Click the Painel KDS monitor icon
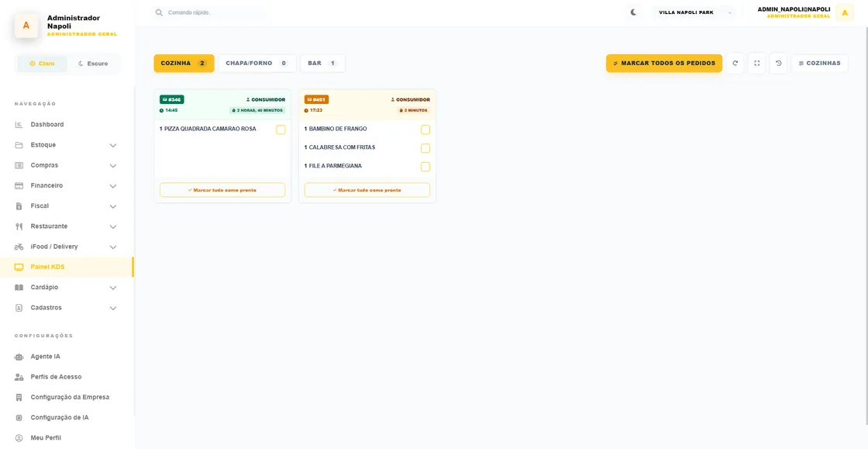 [19, 268]
